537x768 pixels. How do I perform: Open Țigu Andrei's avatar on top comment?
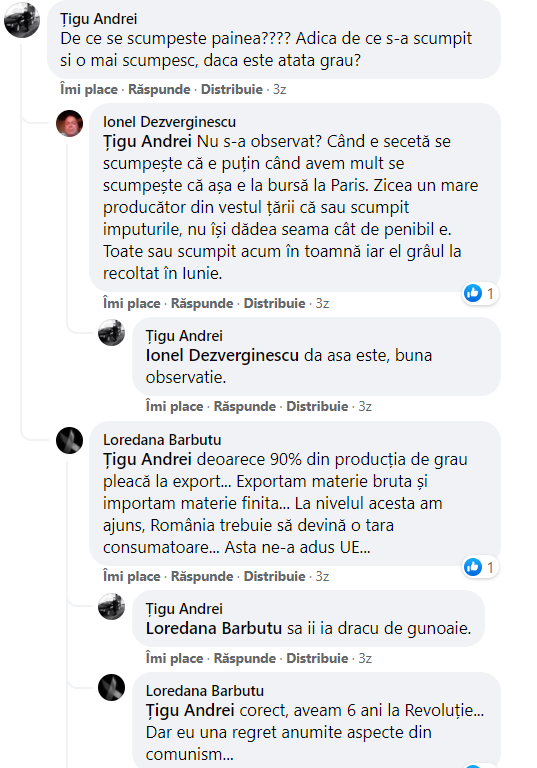[x=22, y=20]
